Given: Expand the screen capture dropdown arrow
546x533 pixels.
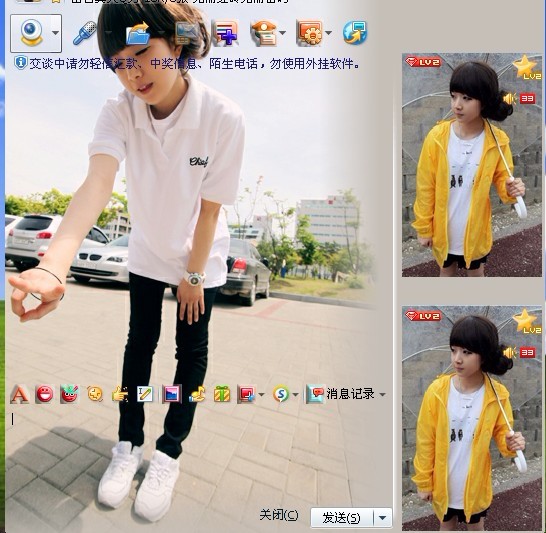Looking at the screenshot, I should (261, 395).
